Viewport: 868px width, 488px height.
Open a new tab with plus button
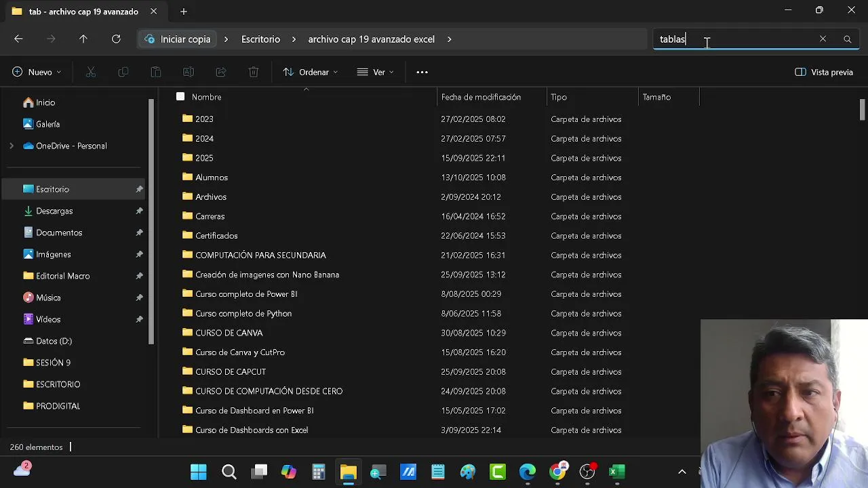click(184, 12)
